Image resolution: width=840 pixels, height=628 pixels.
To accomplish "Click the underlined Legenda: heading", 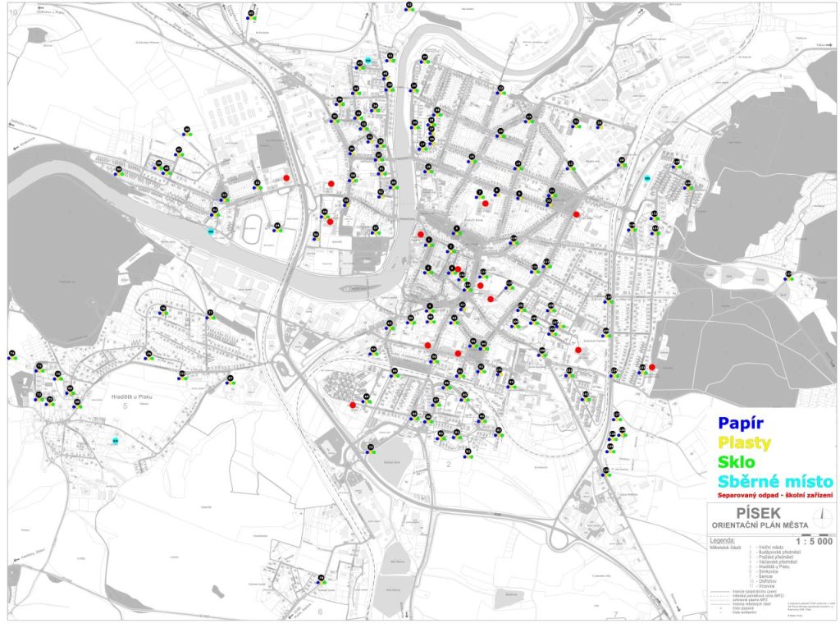I will [x=722, y=541].
